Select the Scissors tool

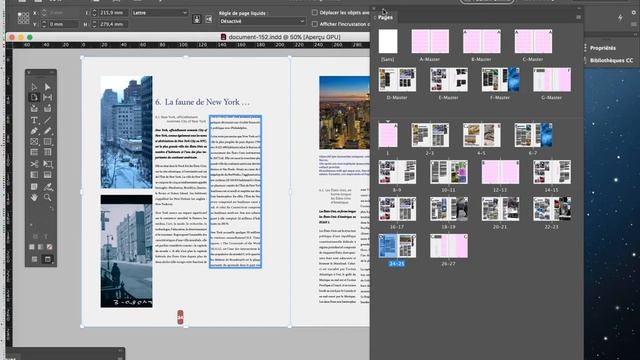[34, 164]
